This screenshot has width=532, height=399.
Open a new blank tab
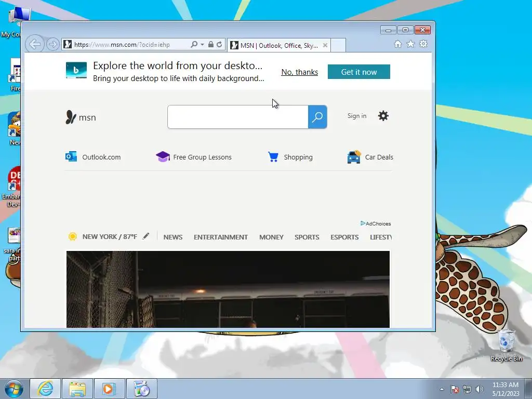tap(338, 46)
